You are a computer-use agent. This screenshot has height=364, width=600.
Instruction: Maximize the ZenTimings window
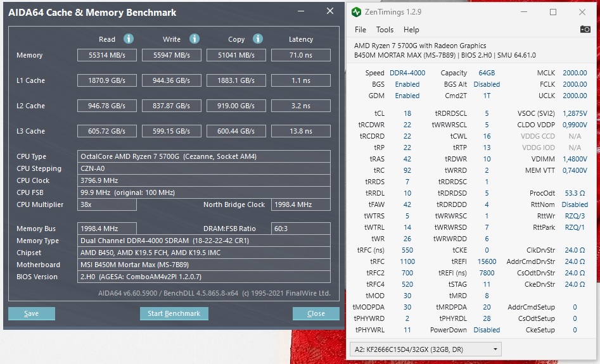[x=553, y=12]
